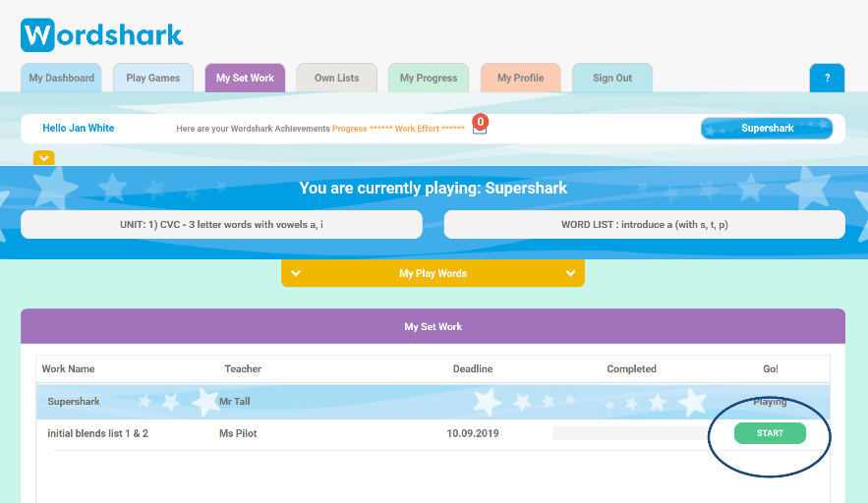Click the initial blends list 1 & 2 name
The height and width of the screenshot is (503, 868).
point(98,433)
